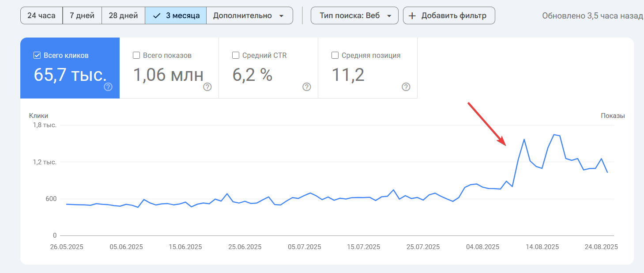Click dropdown arrow next to Дополнительно

282,16
